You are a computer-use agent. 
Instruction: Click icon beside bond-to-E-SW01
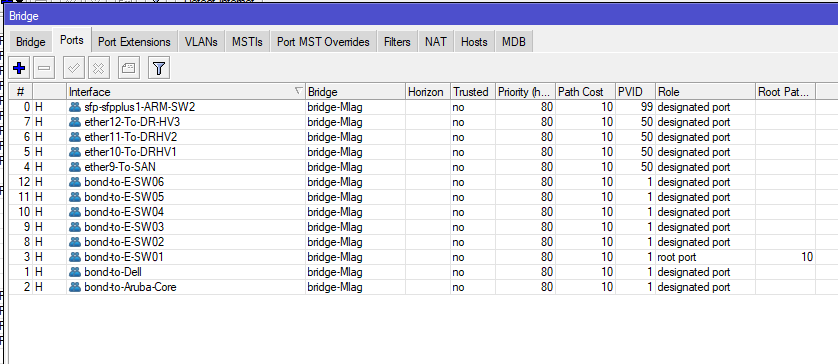[75, 257]
